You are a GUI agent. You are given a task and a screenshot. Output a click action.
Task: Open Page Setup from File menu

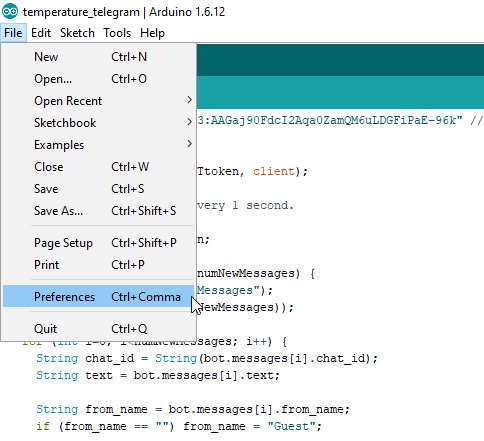(x=98, y=243)
